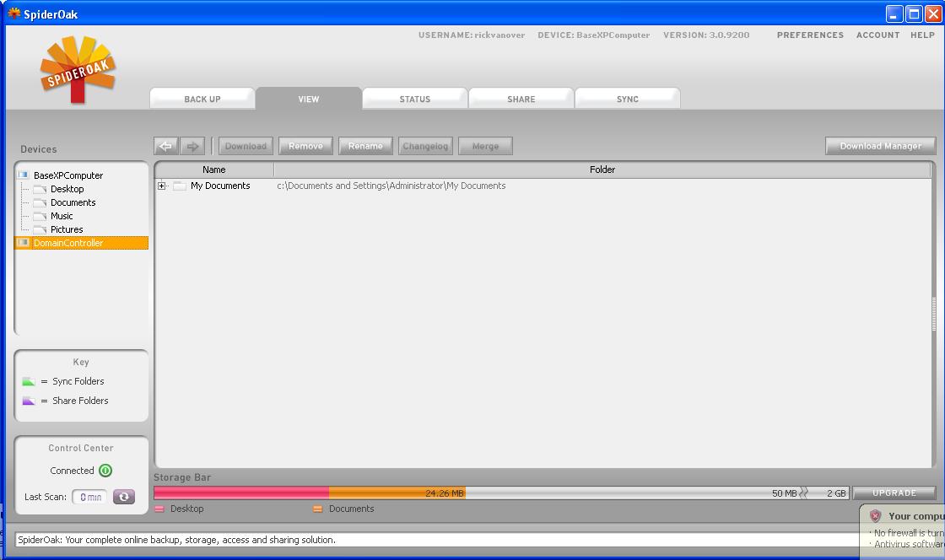Image resolution: width=945 pixels, height=560 pixels.
Task: Open the HELP menu link
Action: pos(923,35)
